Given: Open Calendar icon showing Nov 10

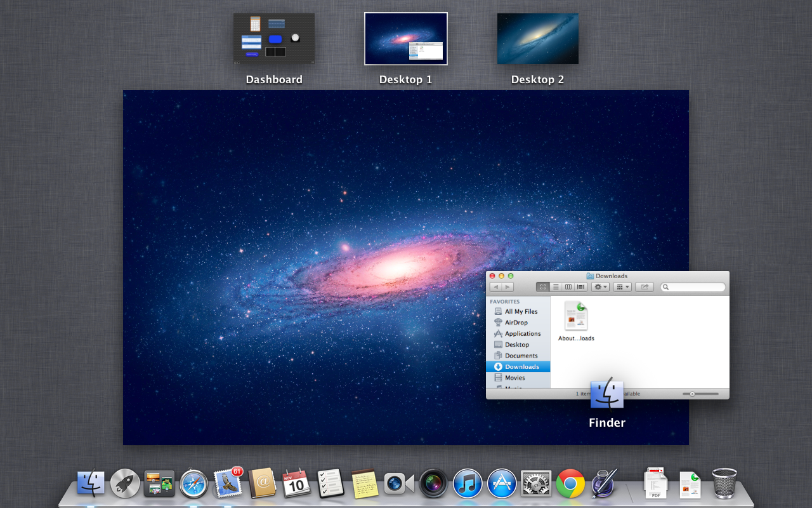Looking at the screenshot, I should pyautogui.click(x=296, y=484).
